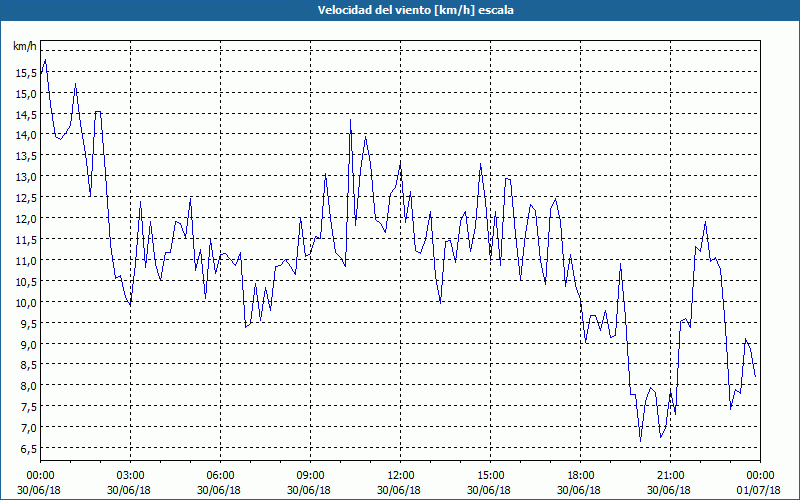The width and height of the screenshot is (800, 500).
Task: Click the y-axis value '13,0'
Action: pyautogui.click(x=26, y=178)
